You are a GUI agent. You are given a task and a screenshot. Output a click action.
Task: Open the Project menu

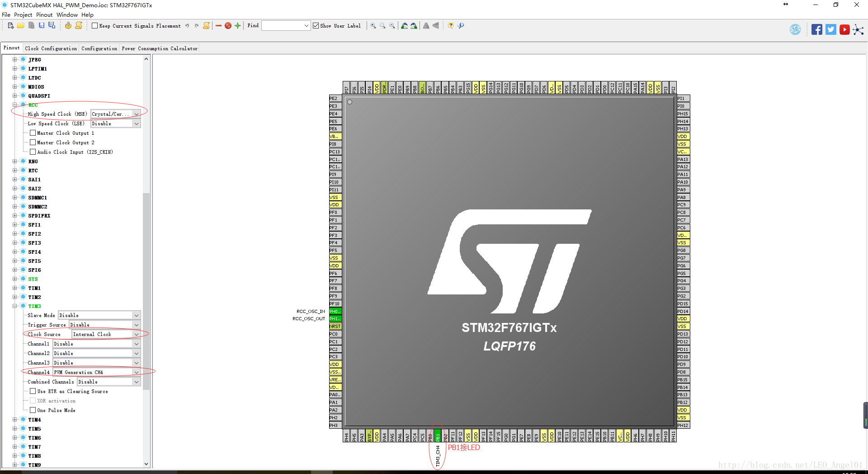click(x=23, y=15)
